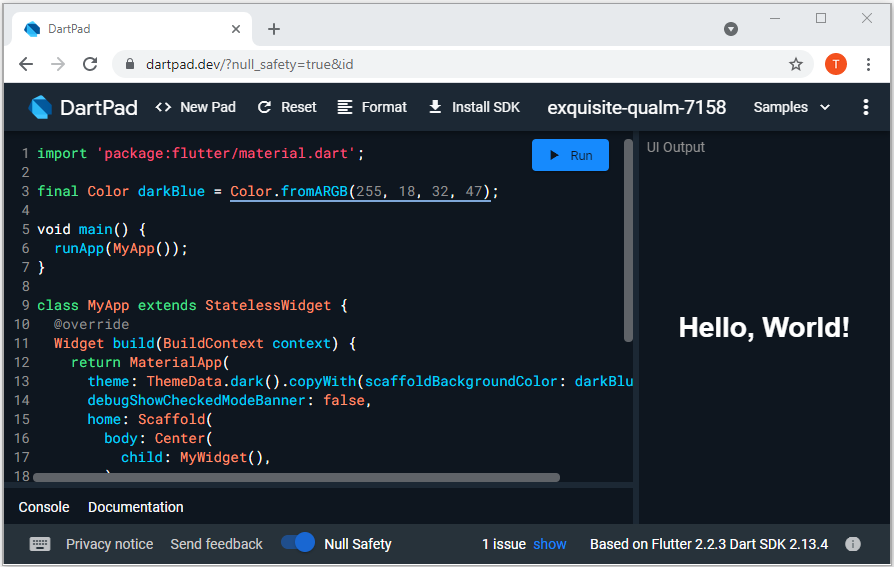Click the editor vertical scrollbar
Viewport: 894px width, 567px height.
628,240
